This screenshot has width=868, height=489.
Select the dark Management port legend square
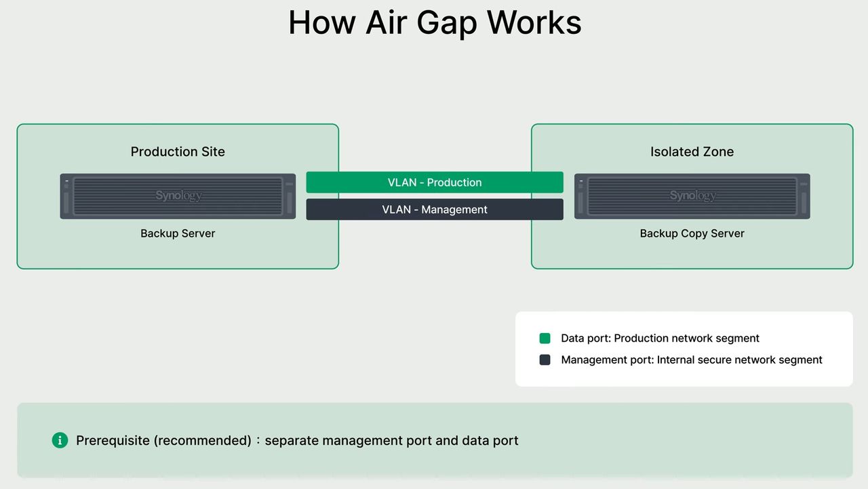click(x=545, y=360)
